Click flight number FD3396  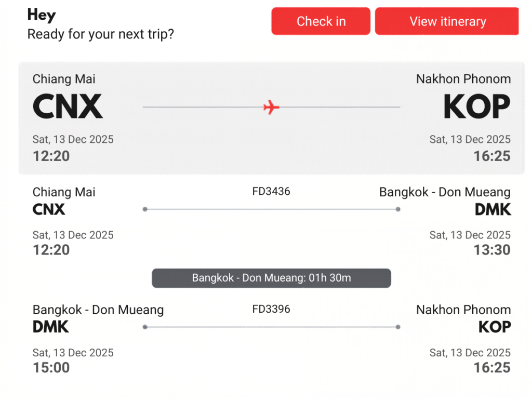point(271,310)
